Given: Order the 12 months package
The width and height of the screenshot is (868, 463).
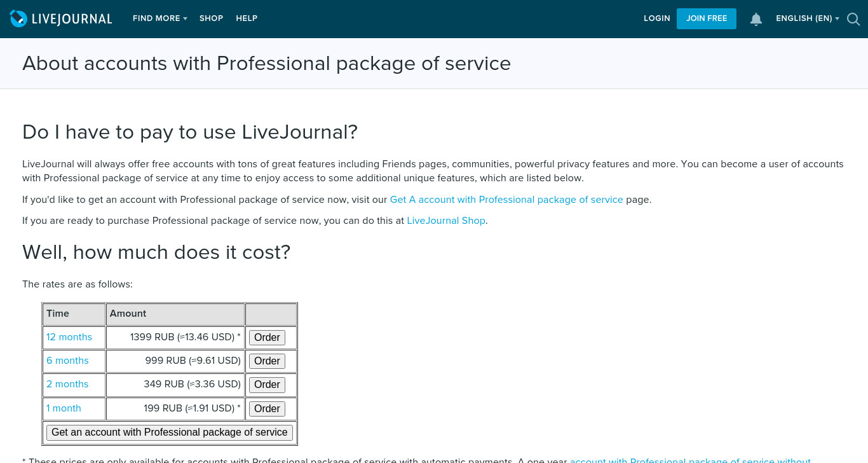Looking at the screenshot, I should coord(267,338).
